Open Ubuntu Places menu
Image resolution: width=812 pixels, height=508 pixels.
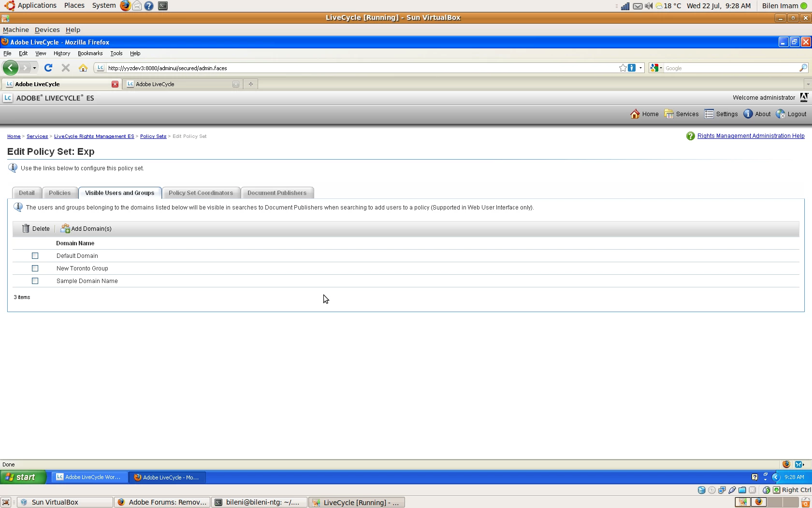click(x=74, y=6)
